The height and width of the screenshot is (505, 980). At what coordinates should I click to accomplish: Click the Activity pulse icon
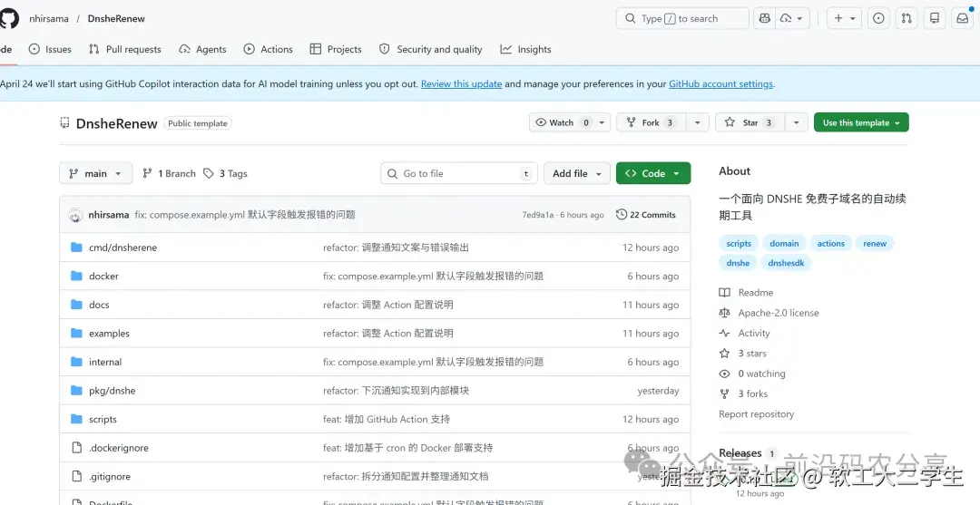[x=724, y=334]
